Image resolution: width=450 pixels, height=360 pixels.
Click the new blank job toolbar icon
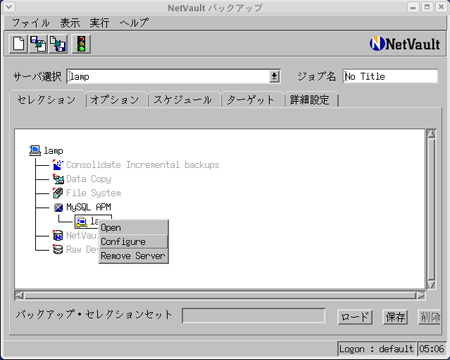(18, 44)
